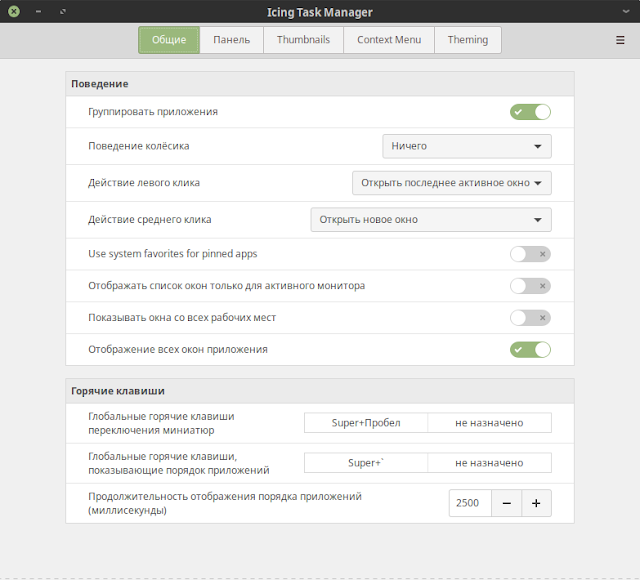Click the Действие среднего клика label
The height and width of the screenshot is (580, 640).
[150, 220]
